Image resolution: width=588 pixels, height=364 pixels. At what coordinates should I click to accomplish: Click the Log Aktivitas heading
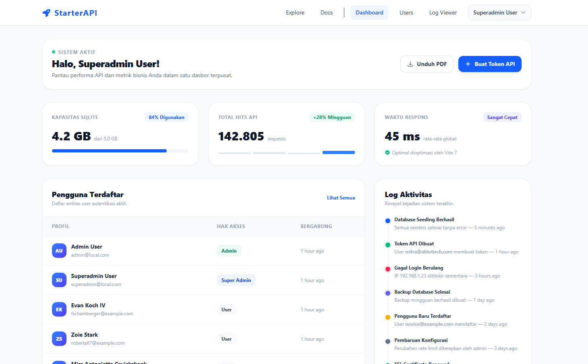(408, 195)
